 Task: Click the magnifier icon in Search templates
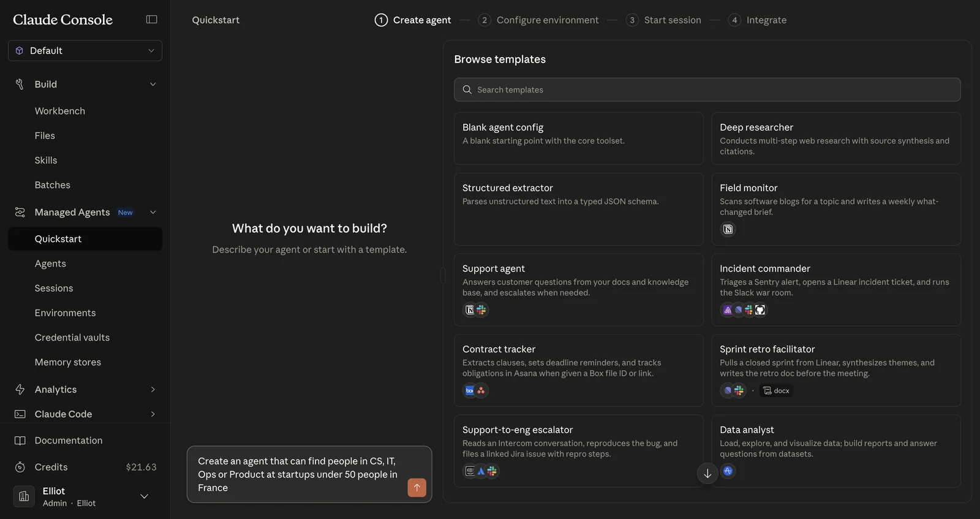click(x=467, y=89)
